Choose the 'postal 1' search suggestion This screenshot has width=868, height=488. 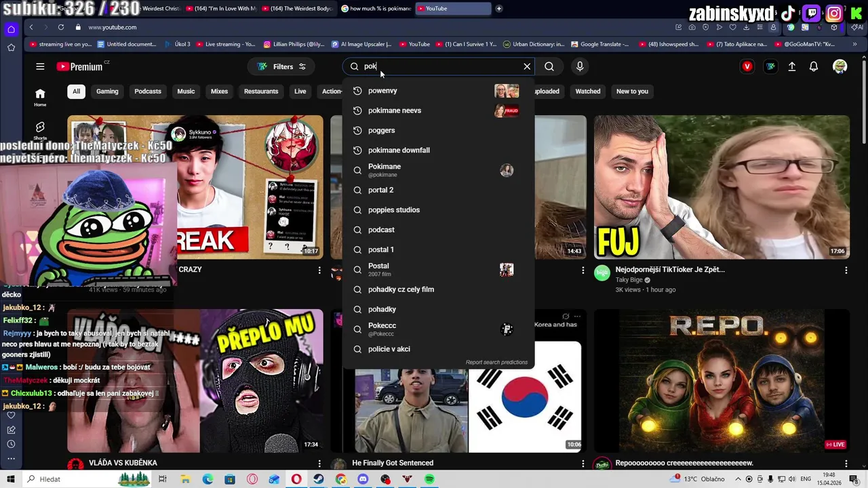point(438,249)
